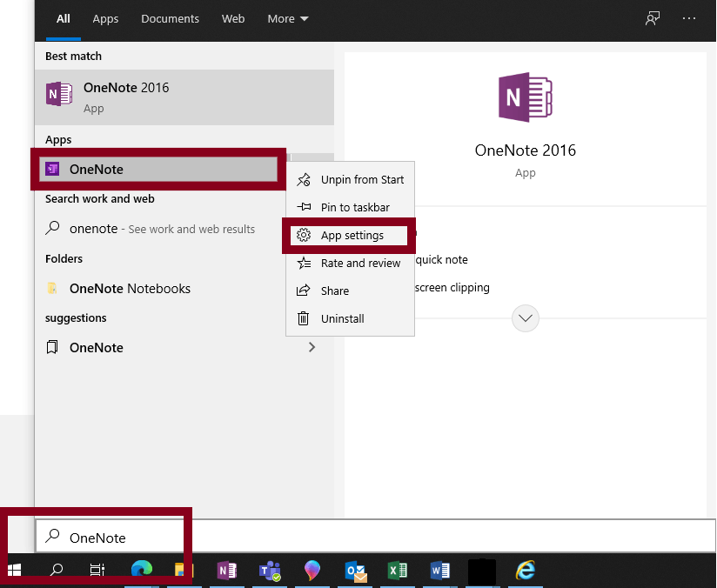
Task: Choose Pin to taskbar
Action: tap(351, 207)
